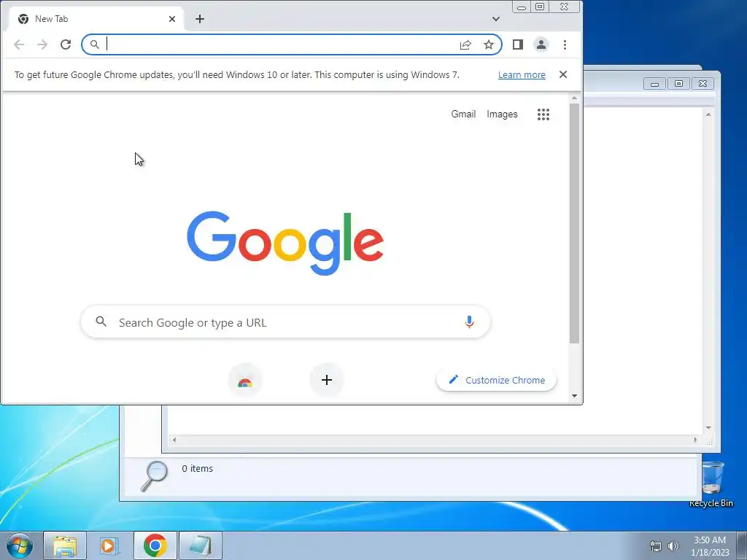The height and width of the screenshot is (560, 747).
Task: Open the Gmail link
Action: click(x=463, y=114)
